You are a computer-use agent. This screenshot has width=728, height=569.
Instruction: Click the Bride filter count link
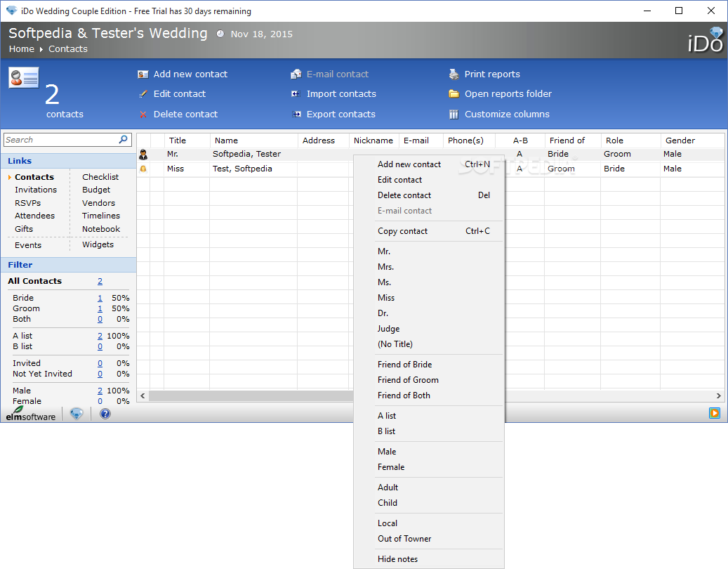[x=100, y=298]
